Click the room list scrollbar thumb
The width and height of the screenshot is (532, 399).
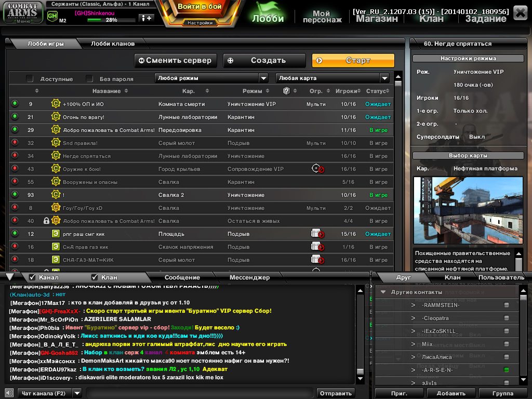pos(398,84)
